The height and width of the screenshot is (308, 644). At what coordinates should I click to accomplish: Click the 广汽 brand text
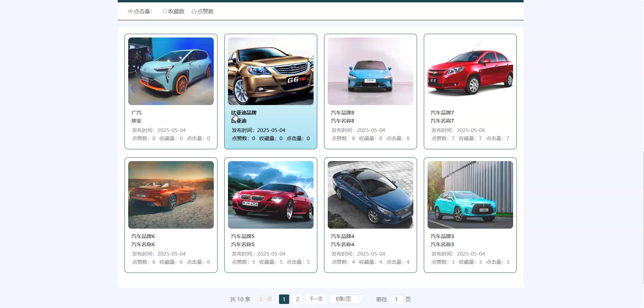[137, 113]
